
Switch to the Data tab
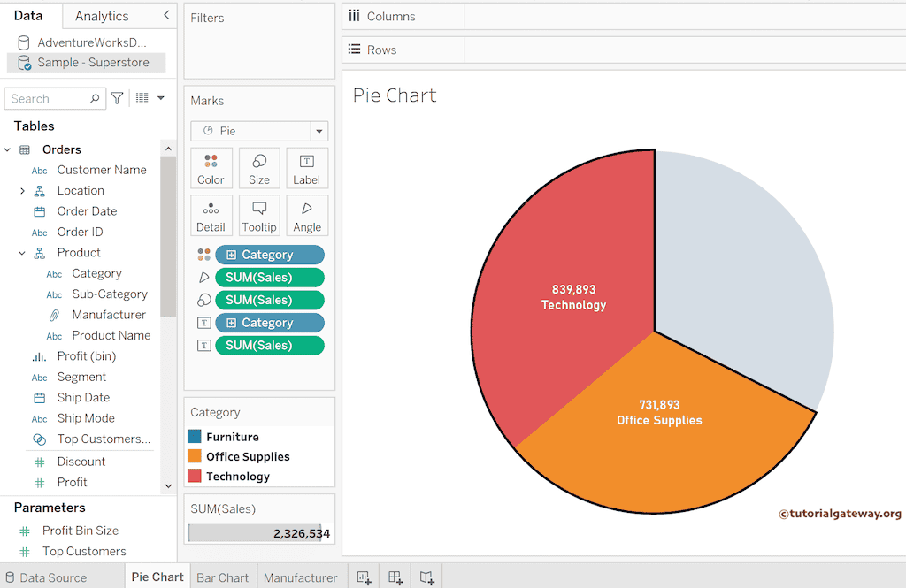28,16
